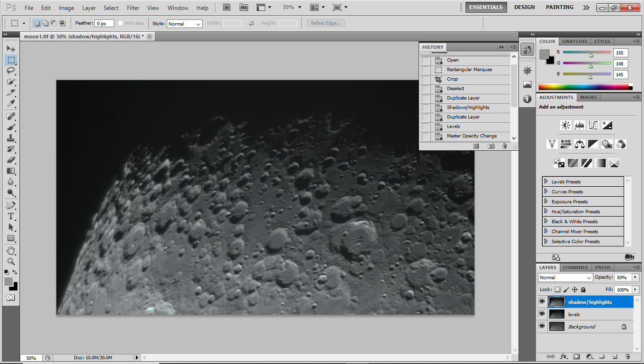644x364 pixels.
Task: Switch to the Design workspace
Action: pos(524,7)
